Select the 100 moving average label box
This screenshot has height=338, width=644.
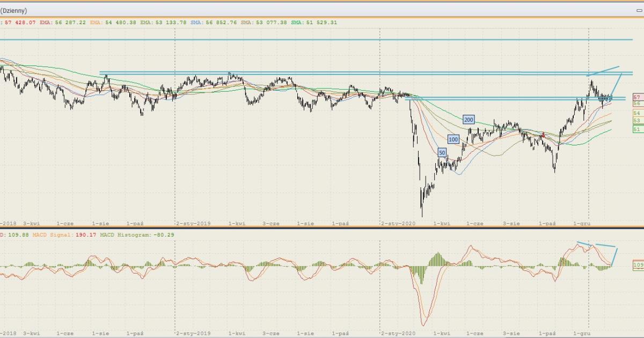(453, 139)
